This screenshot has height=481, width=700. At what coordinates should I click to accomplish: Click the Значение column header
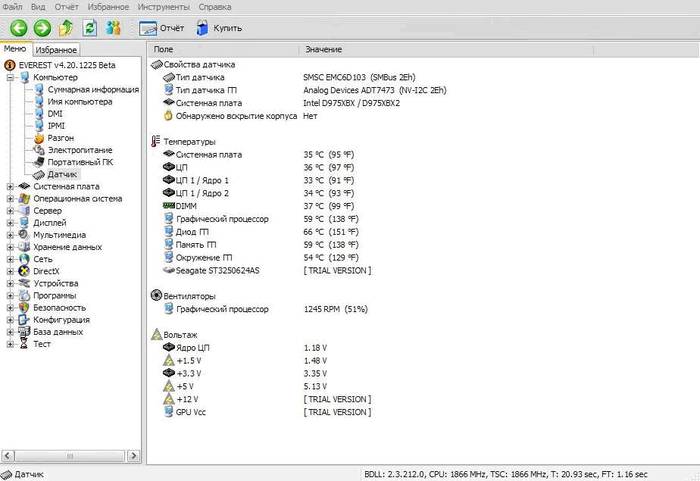(x=323, y=49)
